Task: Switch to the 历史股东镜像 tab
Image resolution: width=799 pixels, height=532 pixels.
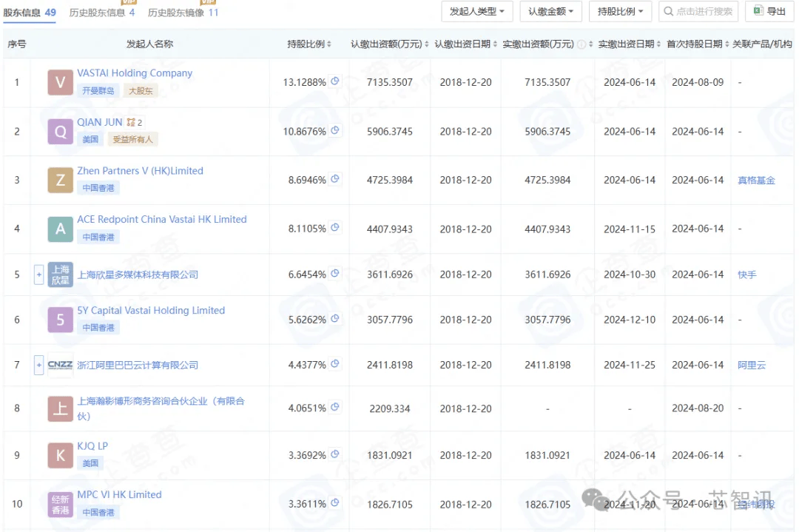Action: point(182,13)
